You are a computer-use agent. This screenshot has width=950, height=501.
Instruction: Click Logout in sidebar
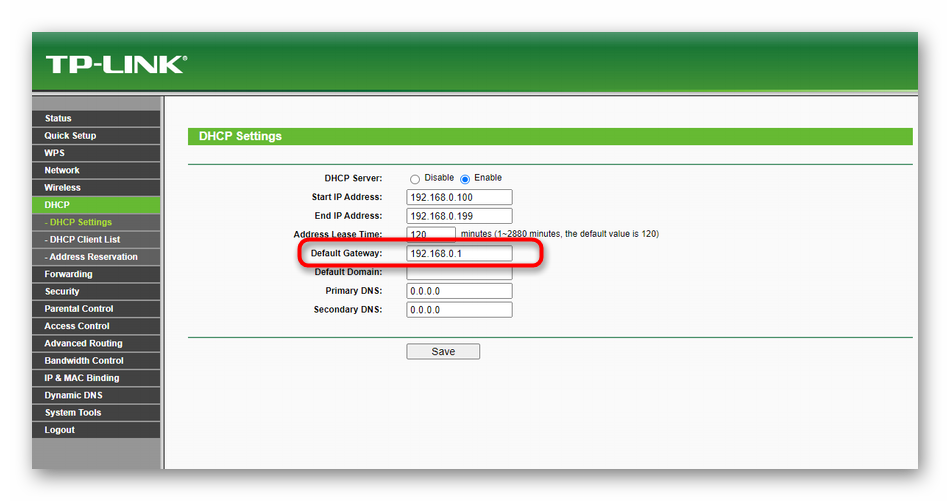(x=96, y=430)
